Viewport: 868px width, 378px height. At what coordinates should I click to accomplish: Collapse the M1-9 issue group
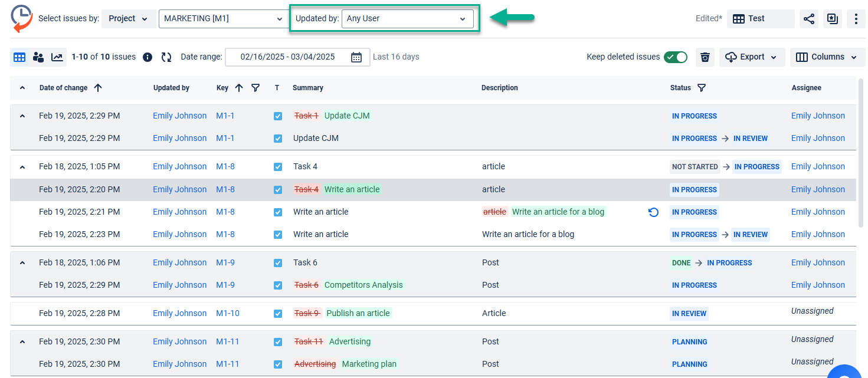22,263
